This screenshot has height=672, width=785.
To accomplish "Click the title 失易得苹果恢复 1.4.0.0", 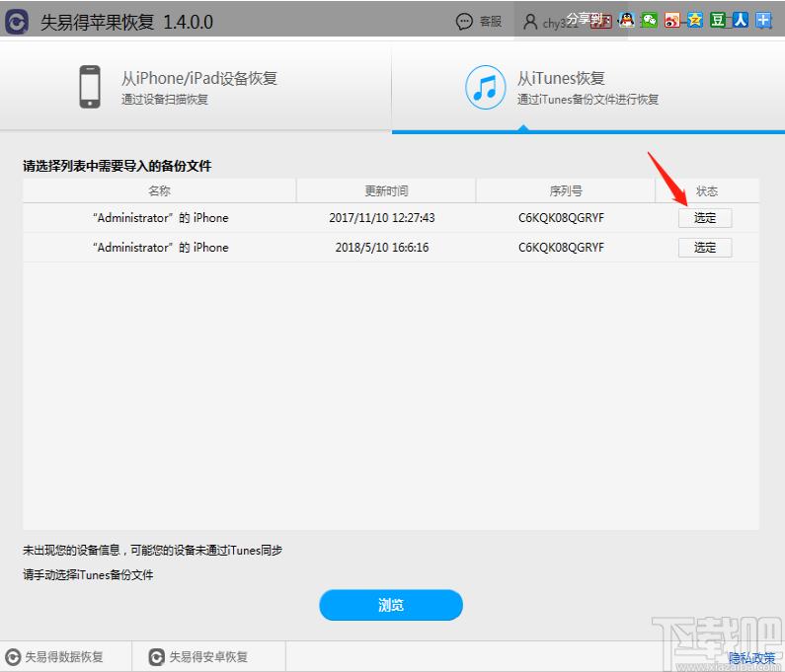I will tap(126, 22).
